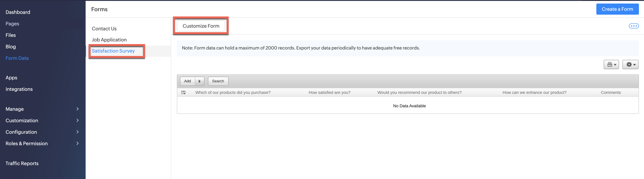The image size is (644, 179).
Task: Open the print options dropdown icon
Action: tap(611, 64)
